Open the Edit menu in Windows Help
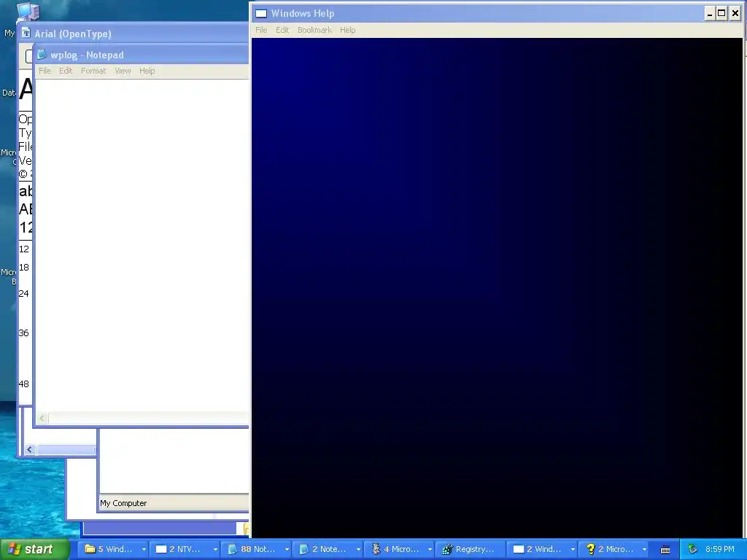 click(x=282, y=30)
